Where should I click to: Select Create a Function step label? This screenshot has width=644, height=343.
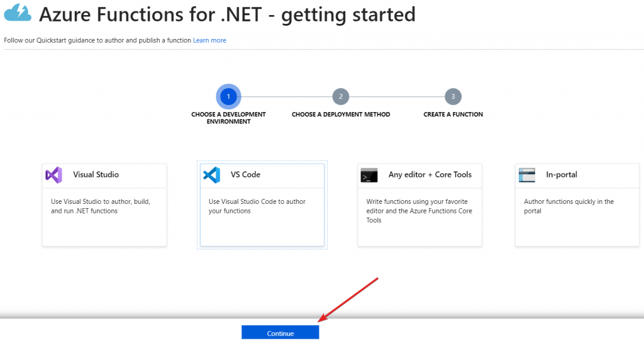[453, 115]
